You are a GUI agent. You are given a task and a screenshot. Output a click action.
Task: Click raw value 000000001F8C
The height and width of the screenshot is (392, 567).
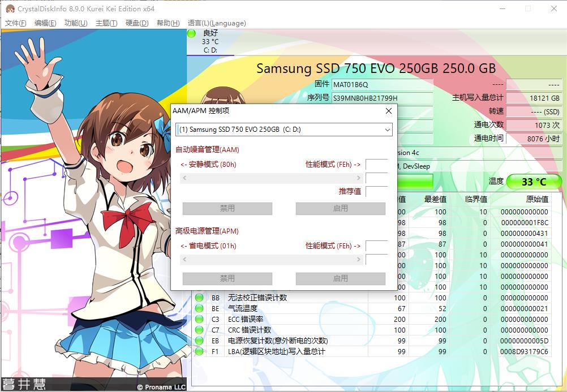pyautogui.click(x=525, y=223)
